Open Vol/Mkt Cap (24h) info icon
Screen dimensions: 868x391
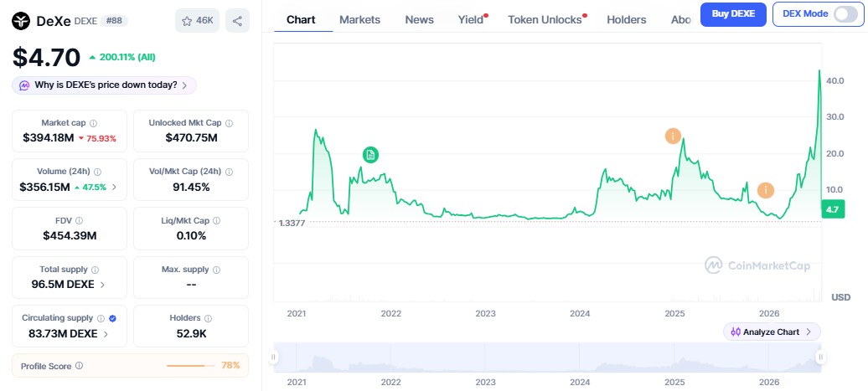tap(229, 172)
